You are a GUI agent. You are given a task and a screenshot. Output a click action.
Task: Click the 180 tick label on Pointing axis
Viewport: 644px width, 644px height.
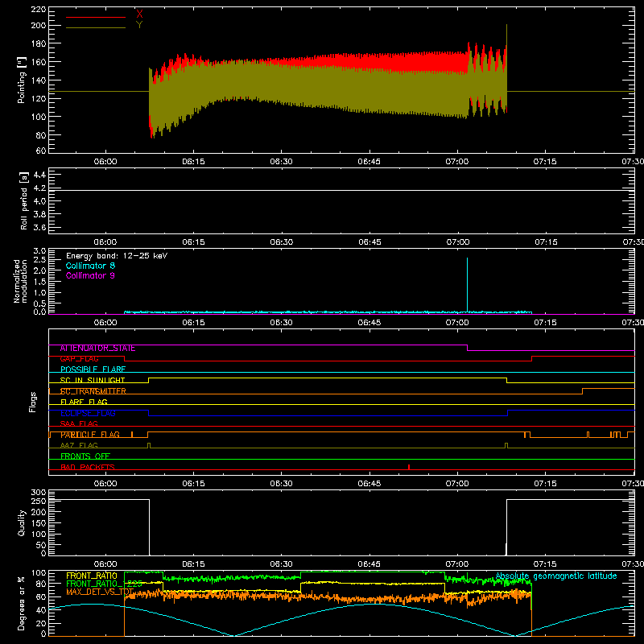(x=38, y=43)
